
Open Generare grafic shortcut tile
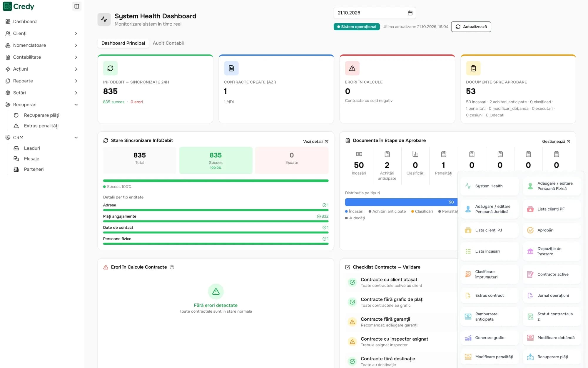pos(489,338)
